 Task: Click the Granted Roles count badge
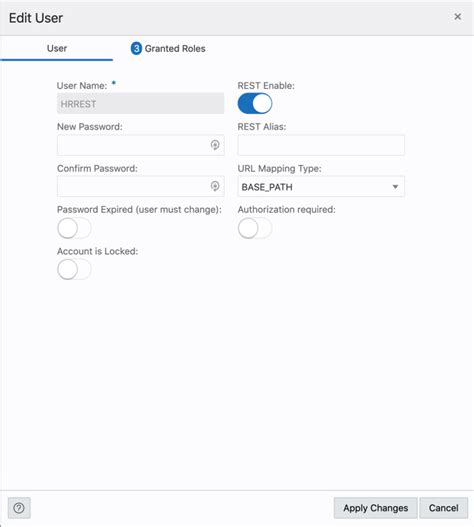[136, 48]
